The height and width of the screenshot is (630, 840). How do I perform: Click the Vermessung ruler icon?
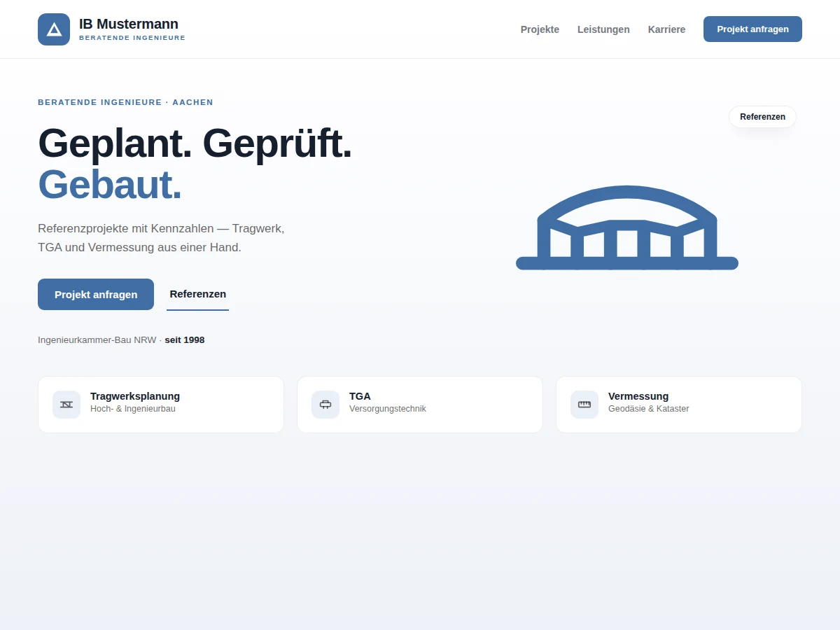point(584,405)
